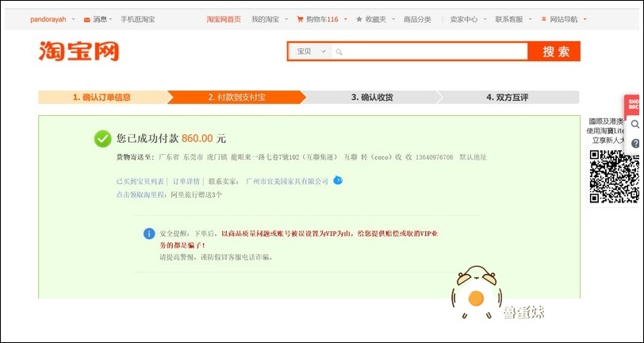Screen dimensions: 644x343
Task: Click the 淘宝网 logo
Action: pos(79,52)
